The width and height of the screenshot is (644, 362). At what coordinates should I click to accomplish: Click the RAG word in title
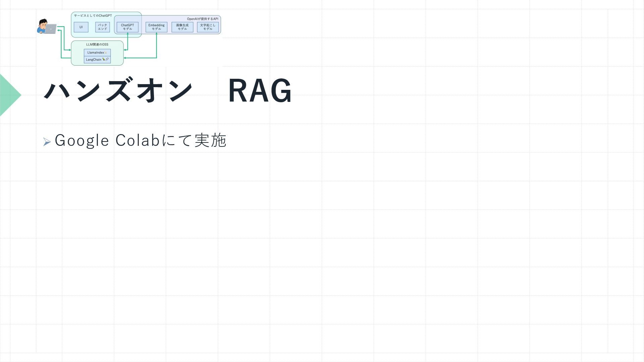point(260,90)
